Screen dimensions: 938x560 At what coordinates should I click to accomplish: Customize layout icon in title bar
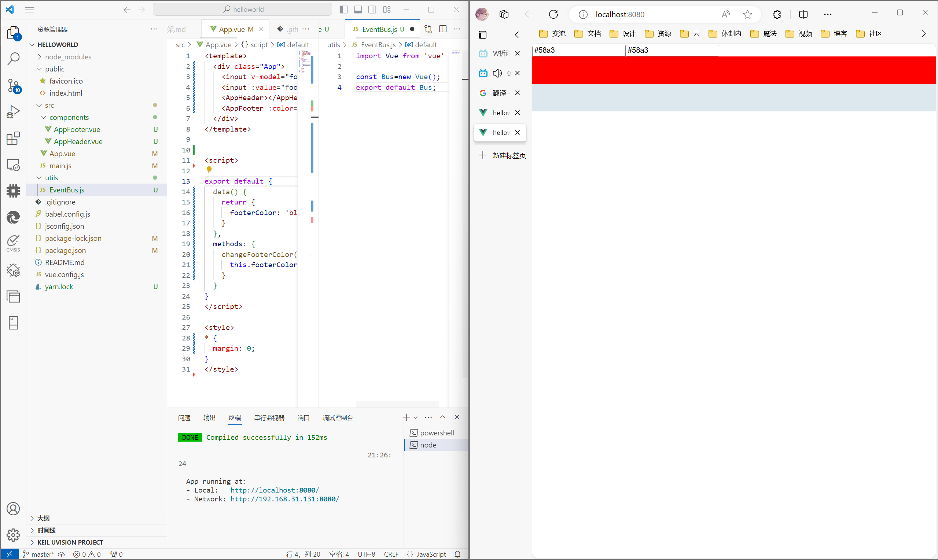click(x=387, y=10)
